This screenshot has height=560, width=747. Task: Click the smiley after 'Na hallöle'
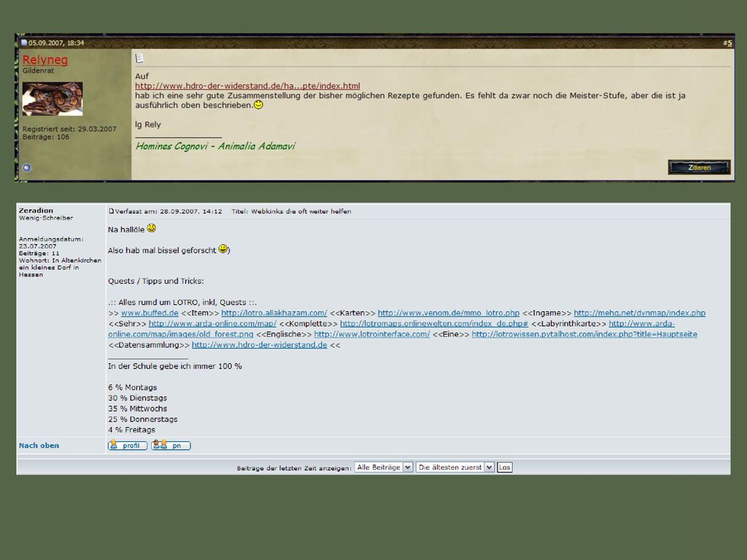[152, 228]
